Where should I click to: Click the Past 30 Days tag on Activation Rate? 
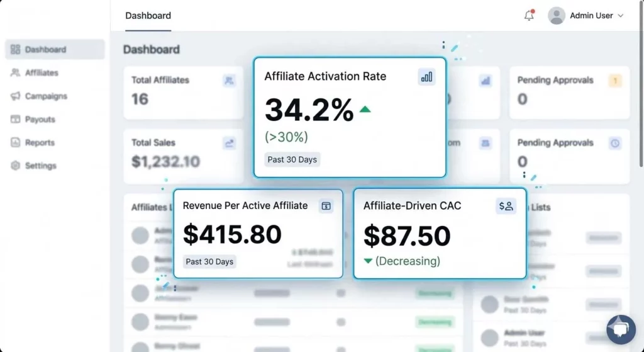click(x=292, y=159)
